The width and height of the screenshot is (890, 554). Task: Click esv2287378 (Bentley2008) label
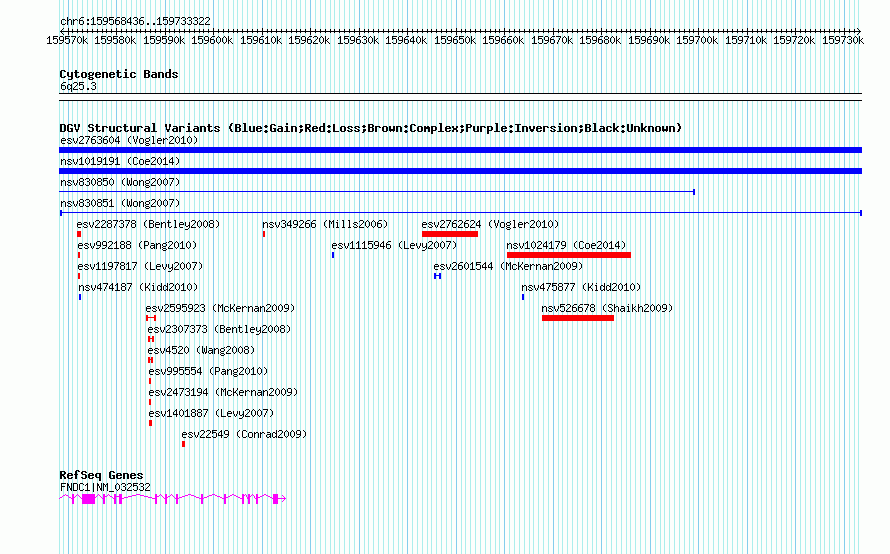pyautogui.click(x=148, y=224)
